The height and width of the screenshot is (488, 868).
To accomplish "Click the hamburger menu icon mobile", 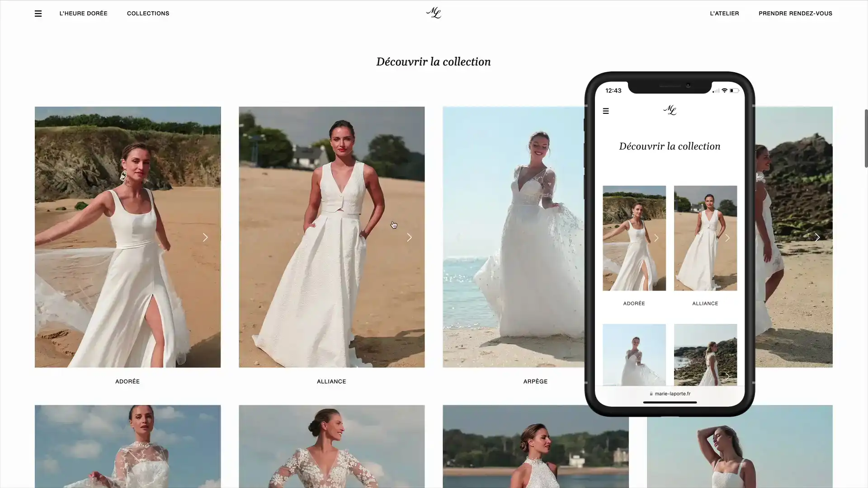I will pyautogui.click(x=606, y=111).
